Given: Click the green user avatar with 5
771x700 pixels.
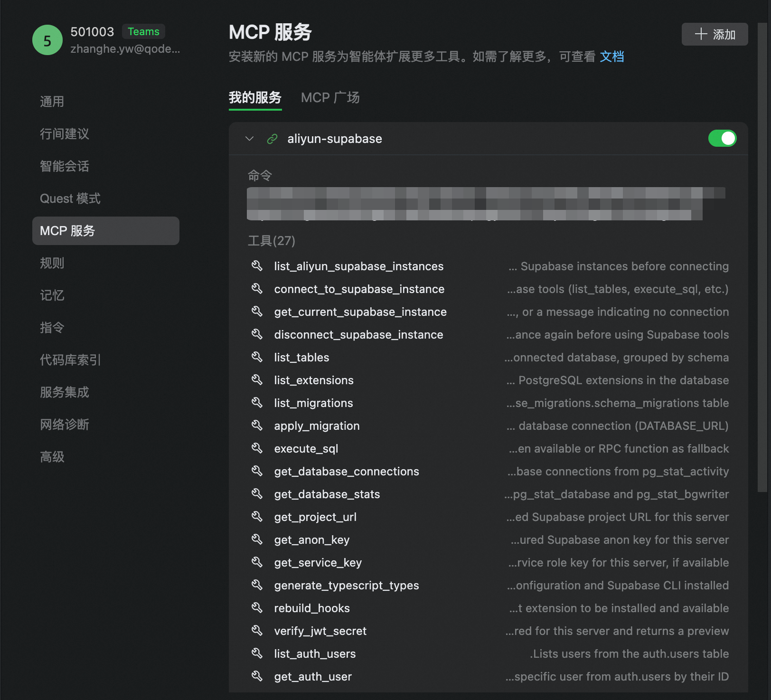Looking at the screenshot, I should [x=47, y=40].
